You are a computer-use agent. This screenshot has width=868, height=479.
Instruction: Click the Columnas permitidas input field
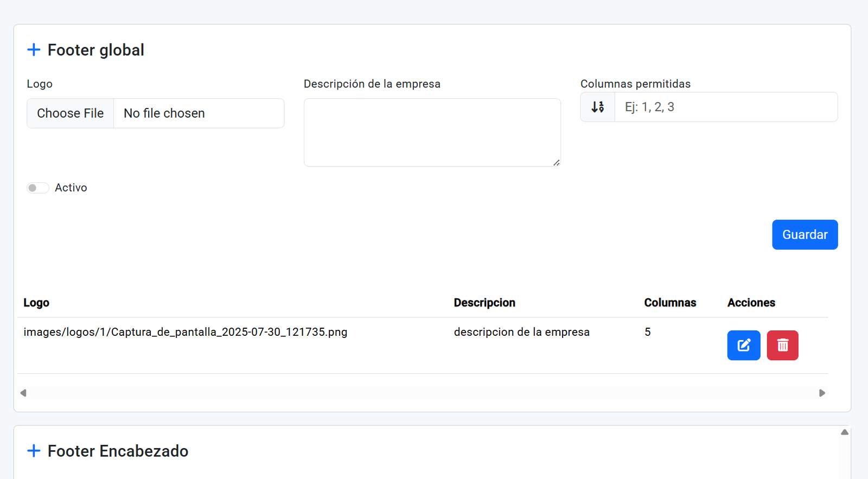[x=725, y=107]
